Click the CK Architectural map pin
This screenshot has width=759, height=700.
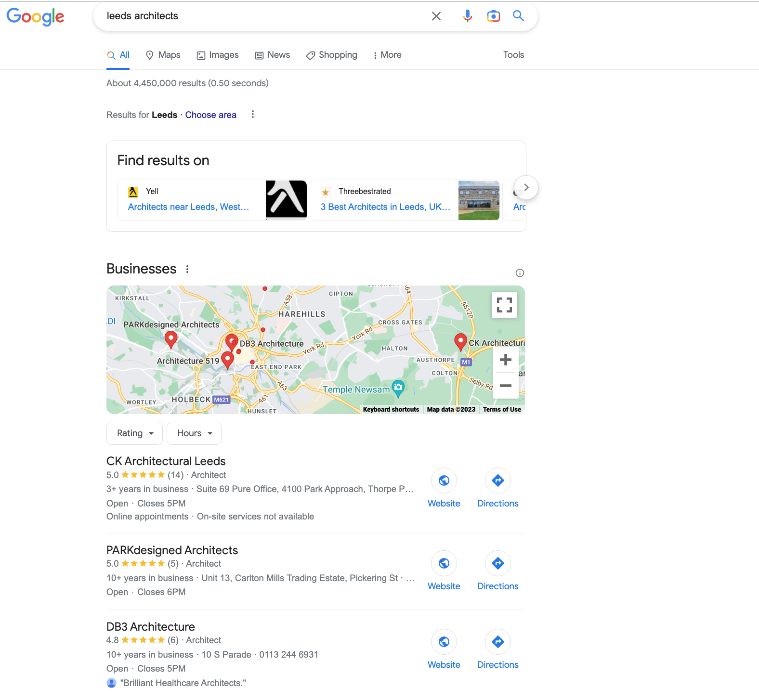[460, 342]
